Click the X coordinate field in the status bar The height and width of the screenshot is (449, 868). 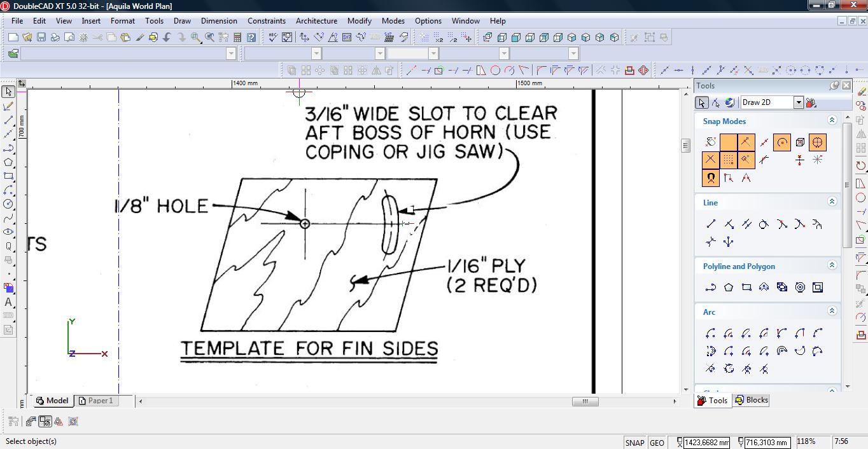pyautogui.click(x=706, y=443)
